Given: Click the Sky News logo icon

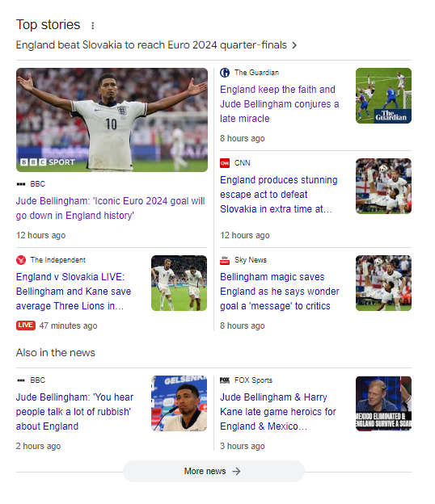Looking at the screenshot, I should tap(225, 260).
